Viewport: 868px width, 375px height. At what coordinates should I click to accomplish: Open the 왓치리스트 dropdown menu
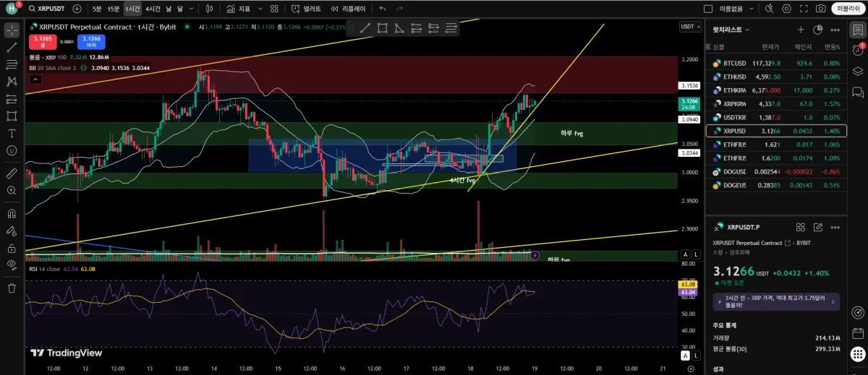coord(731,30)
